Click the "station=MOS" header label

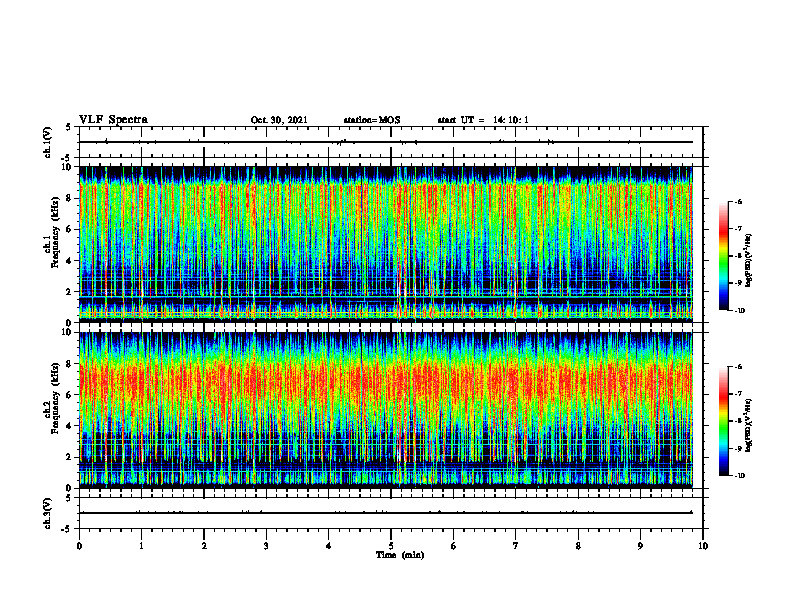point(372,120)
